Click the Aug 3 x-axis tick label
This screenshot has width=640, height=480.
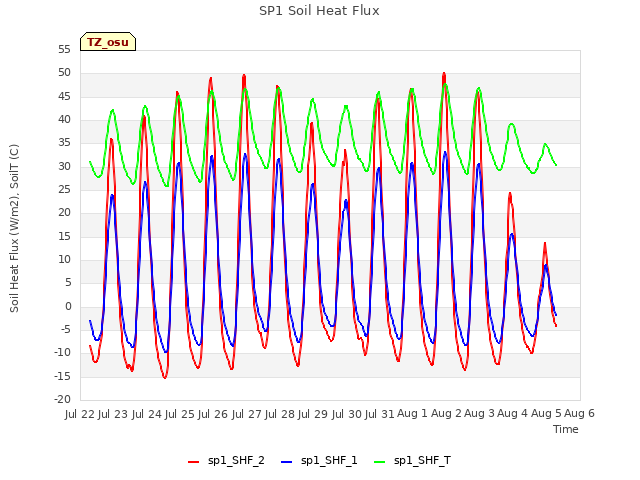(x=480, y=414)
